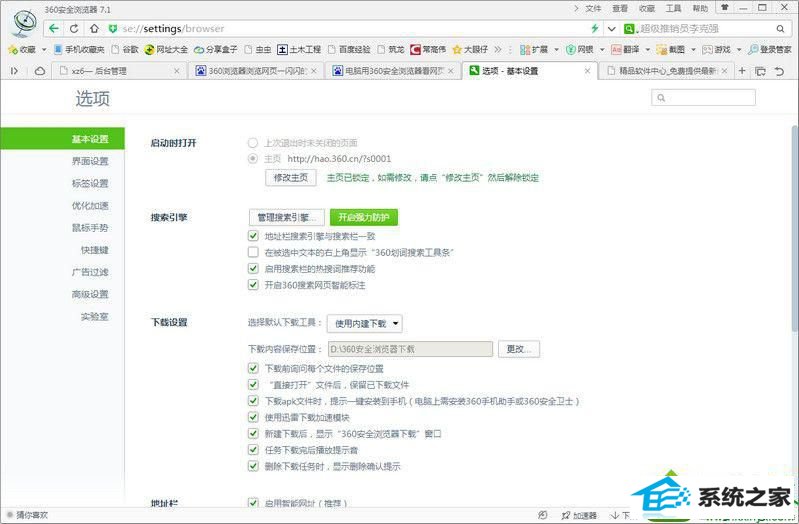Open the 工具 menu
Screen dimensions: 799x524
674,8
